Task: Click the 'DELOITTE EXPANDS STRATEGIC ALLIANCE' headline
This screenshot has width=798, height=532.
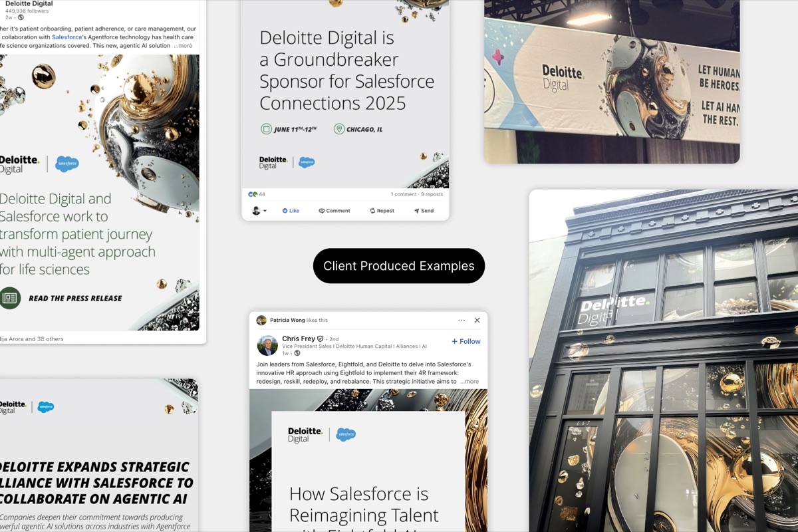Action: pyautogui.click(x=96, y=483)
